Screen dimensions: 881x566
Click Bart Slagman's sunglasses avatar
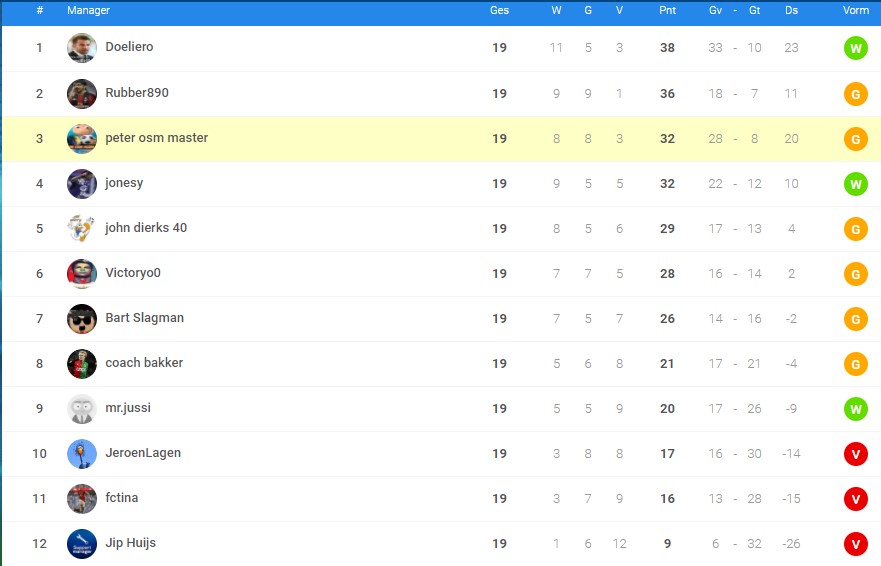tap(81, 318)
